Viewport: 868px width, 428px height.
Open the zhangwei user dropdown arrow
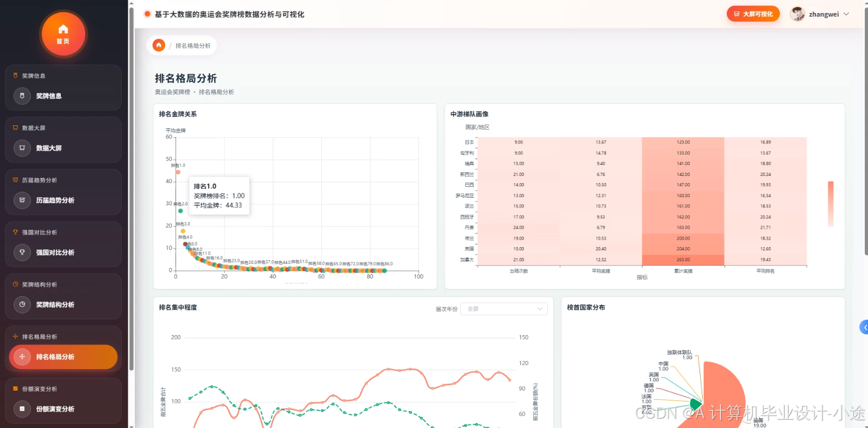click(846, 14)
